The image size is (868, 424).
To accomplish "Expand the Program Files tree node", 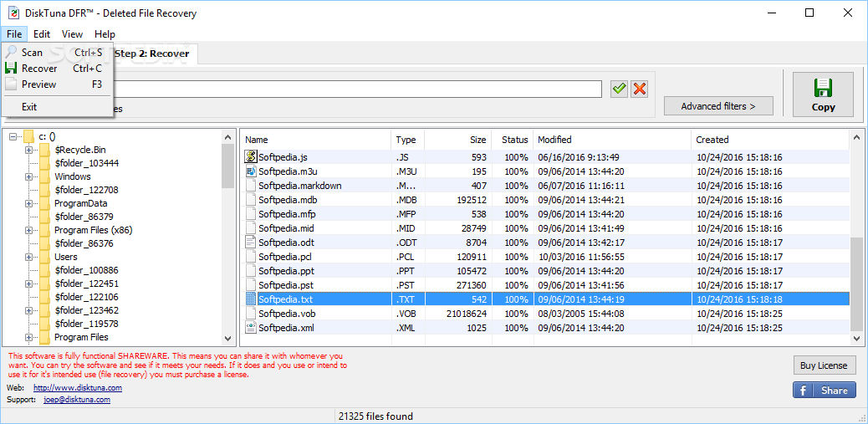I will (x=28, y=338).
